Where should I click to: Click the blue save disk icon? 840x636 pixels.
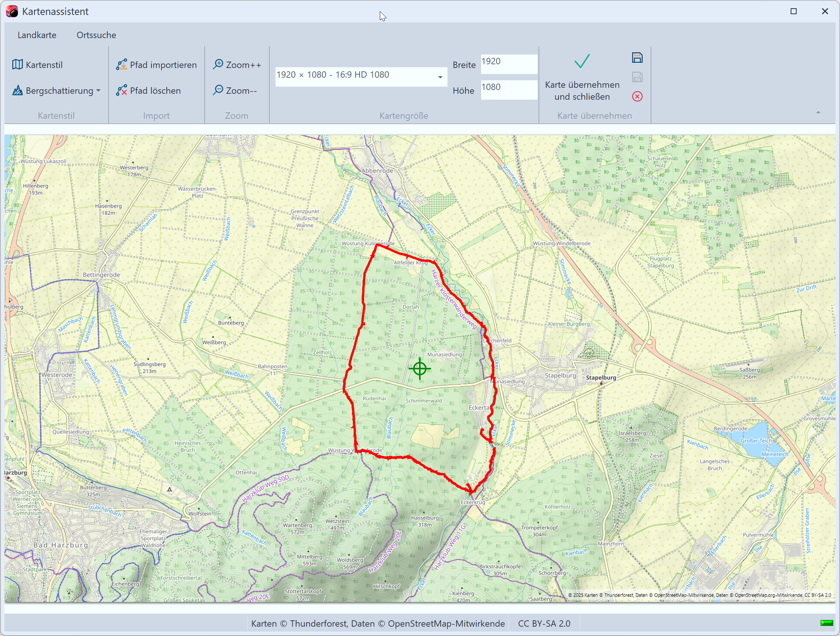[637, 58]
